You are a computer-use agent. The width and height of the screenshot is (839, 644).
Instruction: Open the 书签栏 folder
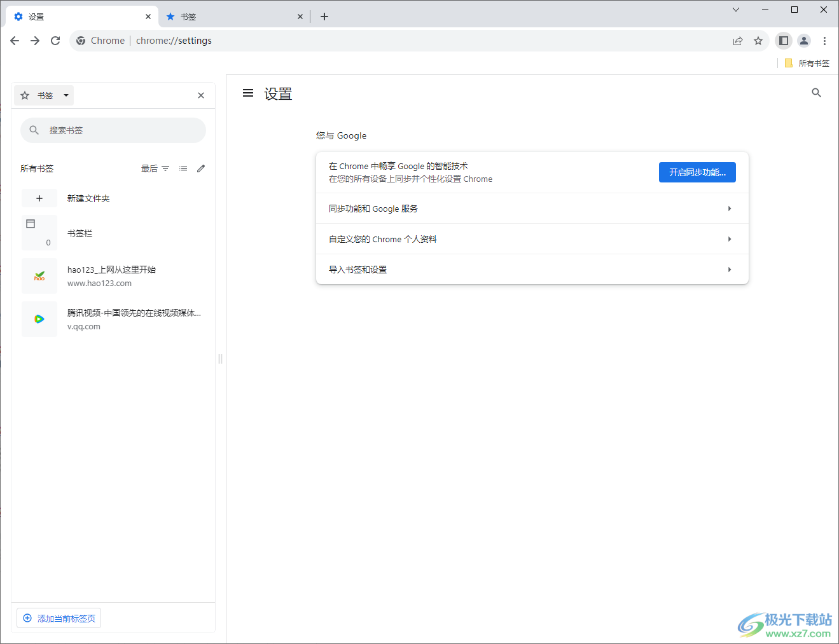[113, 233]
